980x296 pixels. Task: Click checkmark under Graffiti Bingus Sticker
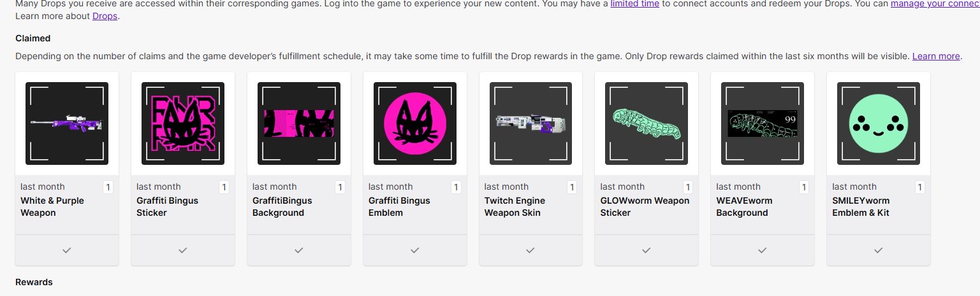(x=183, y=251)
